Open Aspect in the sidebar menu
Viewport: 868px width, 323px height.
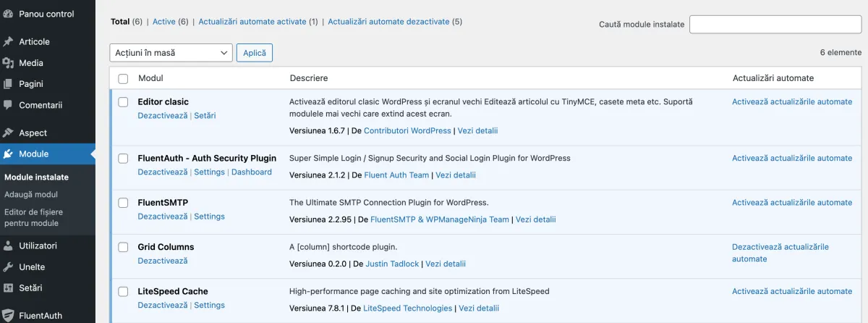click(x=33, y=133)
